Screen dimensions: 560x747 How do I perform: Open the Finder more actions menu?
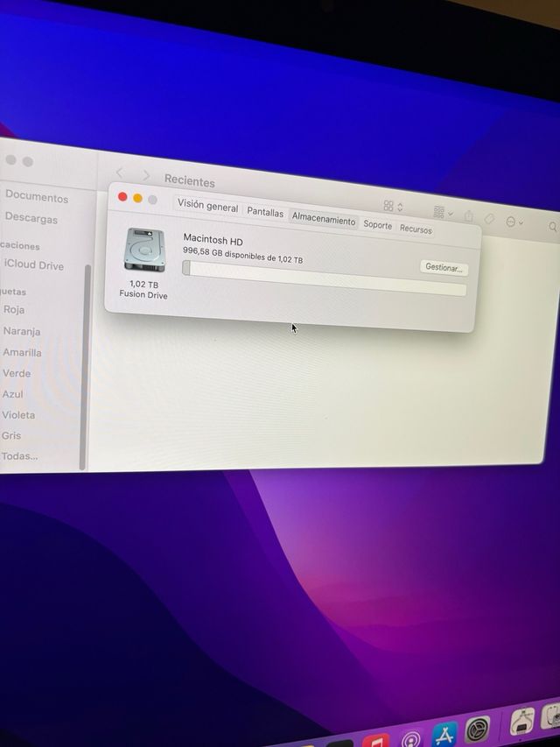pyautogui.click(x=514, y=222)
